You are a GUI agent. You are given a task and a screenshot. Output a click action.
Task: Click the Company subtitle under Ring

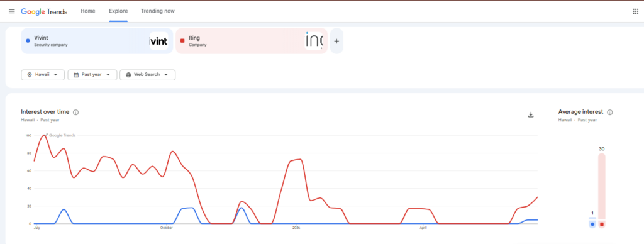(x=197, y=45)
